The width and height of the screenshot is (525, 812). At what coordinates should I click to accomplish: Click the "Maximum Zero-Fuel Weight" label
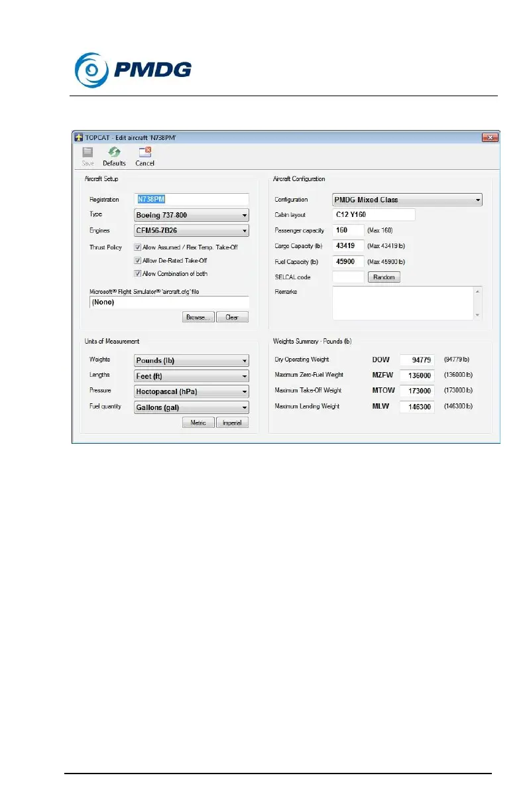[x=310, y=375]
